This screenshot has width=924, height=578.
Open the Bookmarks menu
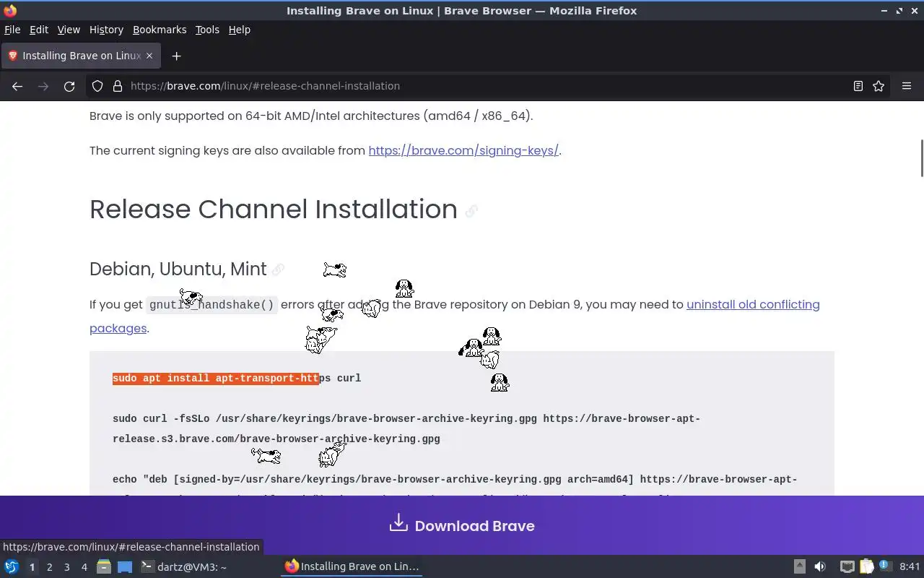tap(160, 30)
